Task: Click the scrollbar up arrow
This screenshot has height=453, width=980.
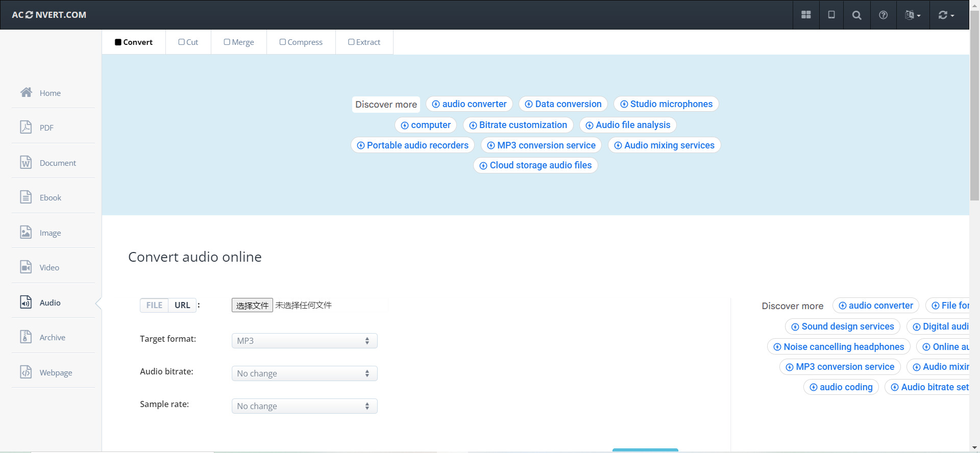Action: (x=974, y=5)
